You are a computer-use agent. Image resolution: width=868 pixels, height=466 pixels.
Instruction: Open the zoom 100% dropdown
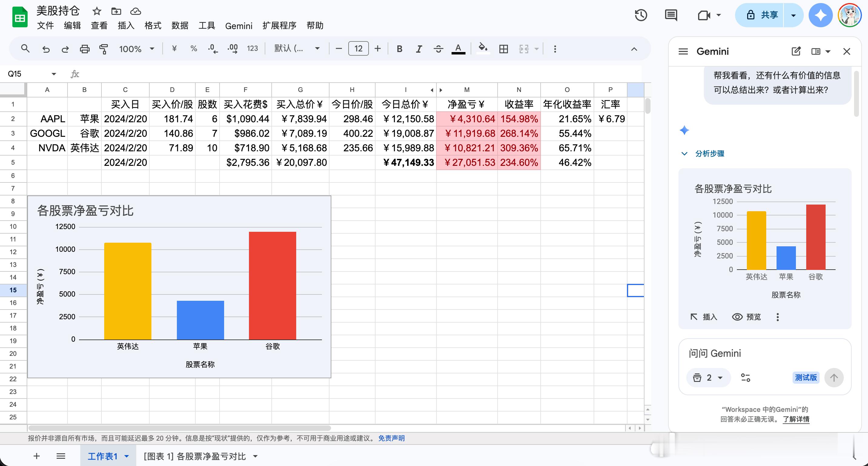click(137, 49)
